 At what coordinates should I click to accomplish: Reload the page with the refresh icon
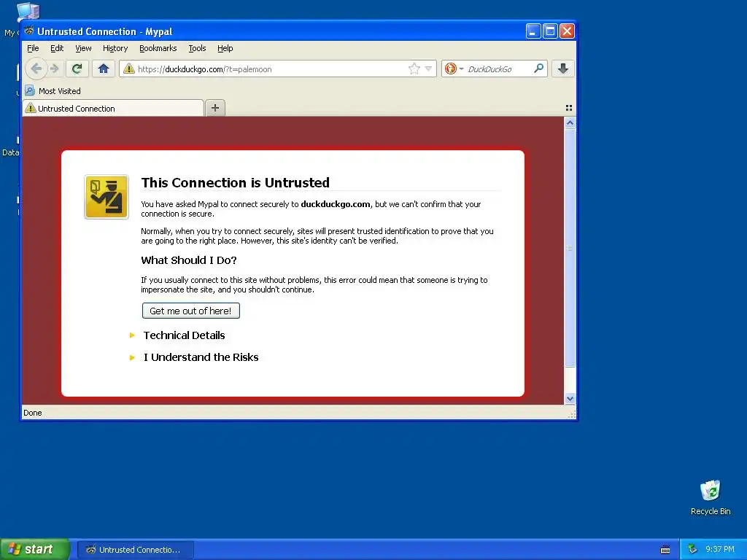76,69
